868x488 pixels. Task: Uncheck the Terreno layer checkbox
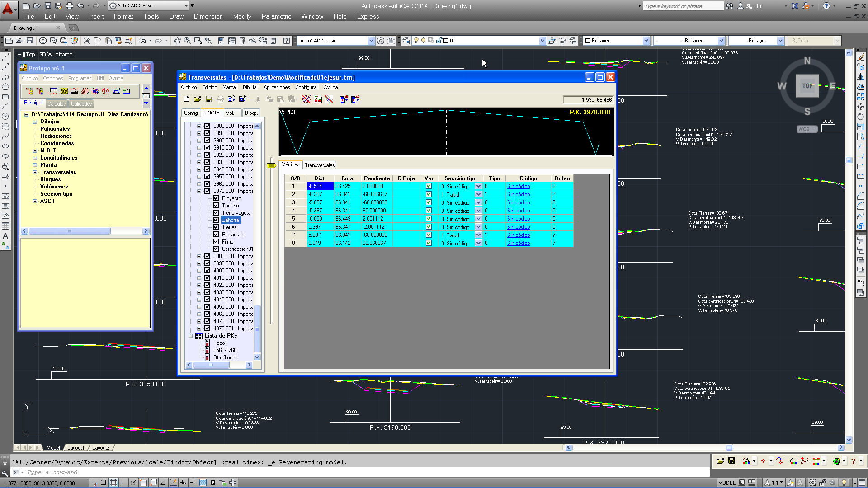(x=216, y=206)
